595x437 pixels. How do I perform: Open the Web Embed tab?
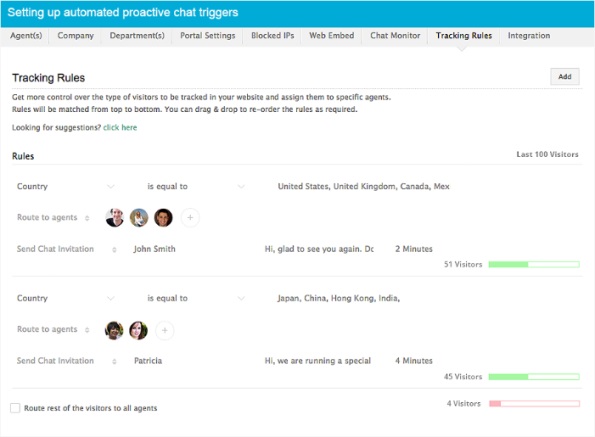(x=331, y=36)
